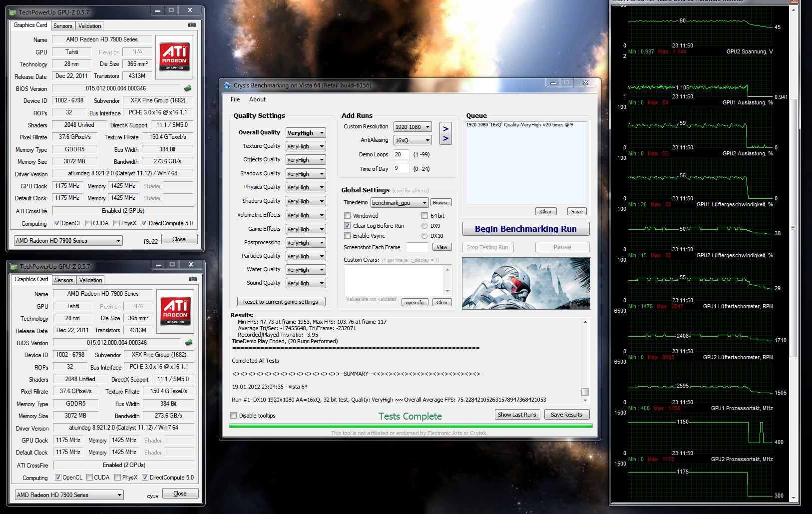Toggle CUDA checkbox in upper GPU-Z window
This screenshot has width=812, height=514.
(88, 223)
